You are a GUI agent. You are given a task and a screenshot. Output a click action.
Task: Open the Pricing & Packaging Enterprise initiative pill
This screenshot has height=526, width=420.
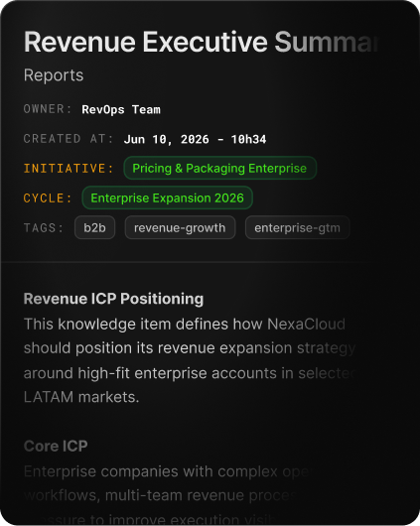[x=219, y=168]
